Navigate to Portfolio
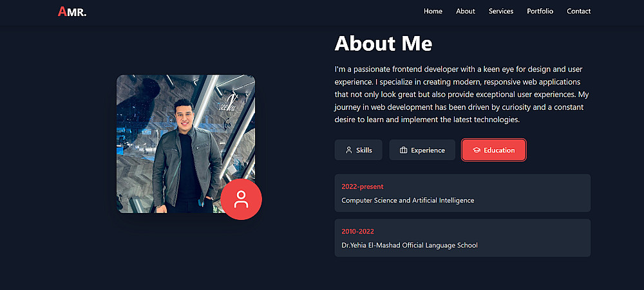Image resolution: width=644 pixels, height=290 pixels. (x=540, y=11)
